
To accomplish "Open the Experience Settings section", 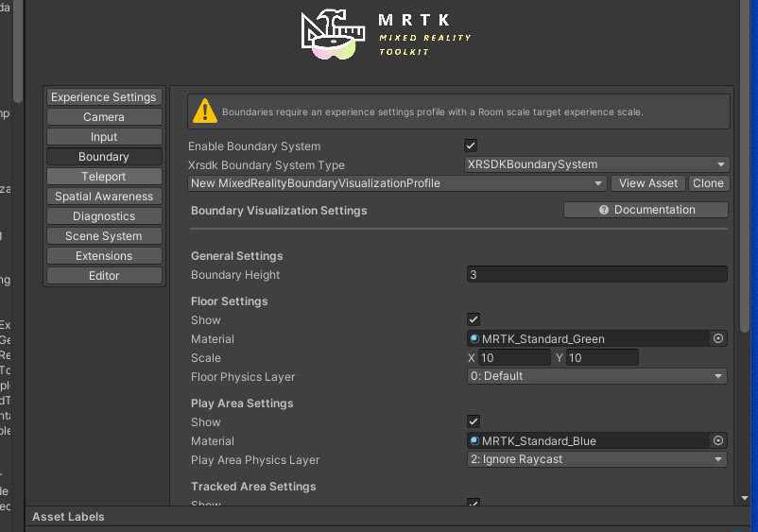I will pyautogui.click(x=104, y=97).
